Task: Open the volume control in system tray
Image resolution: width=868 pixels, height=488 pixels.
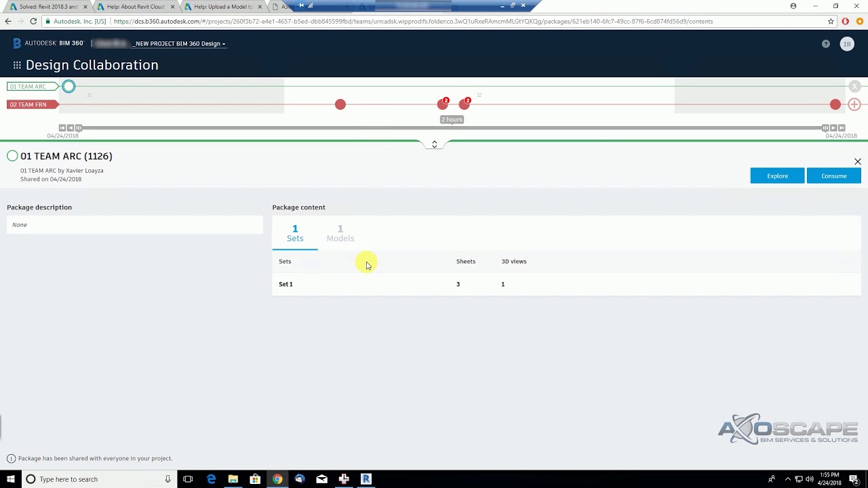Action: tap(810, 479)
